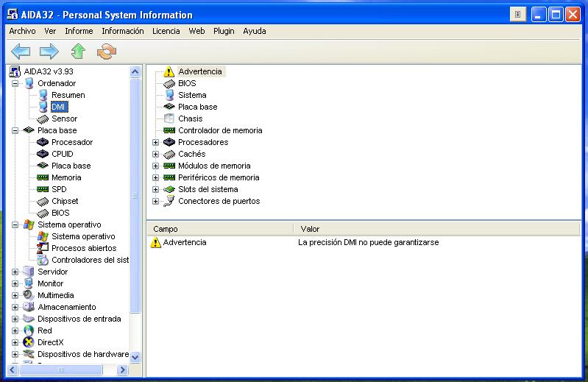Expand the Módulos de memoria node
Screen dimensions: 588x382
point(155,166)
